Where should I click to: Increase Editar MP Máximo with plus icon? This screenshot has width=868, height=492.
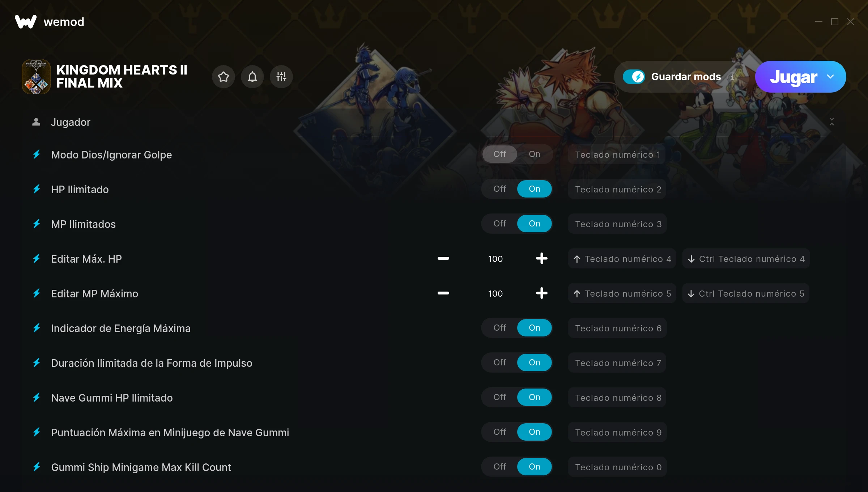pos(542,293)
